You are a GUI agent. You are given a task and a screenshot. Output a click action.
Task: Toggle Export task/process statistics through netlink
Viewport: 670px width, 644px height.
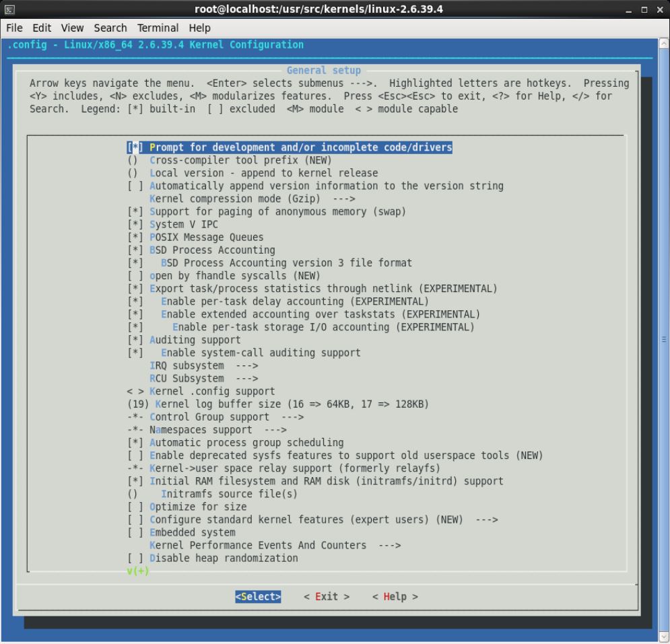[x=312, y=288]
